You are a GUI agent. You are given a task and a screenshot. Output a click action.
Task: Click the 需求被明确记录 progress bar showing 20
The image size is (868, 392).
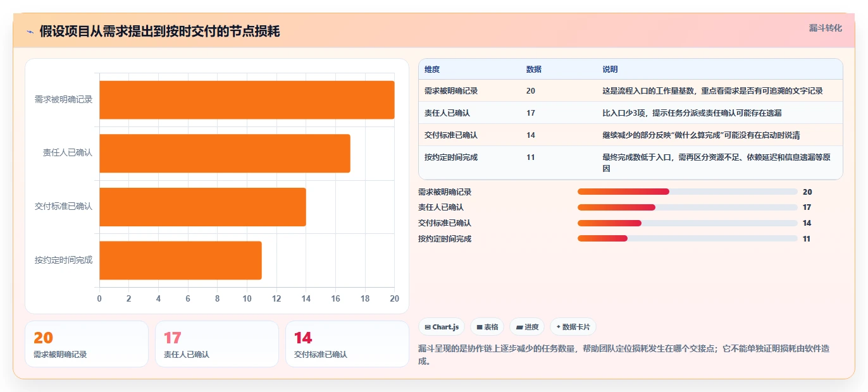click(x=687, y=192)
